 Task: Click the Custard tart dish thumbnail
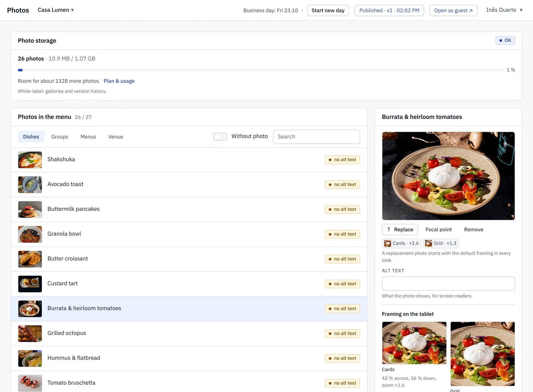click(30, 284)
